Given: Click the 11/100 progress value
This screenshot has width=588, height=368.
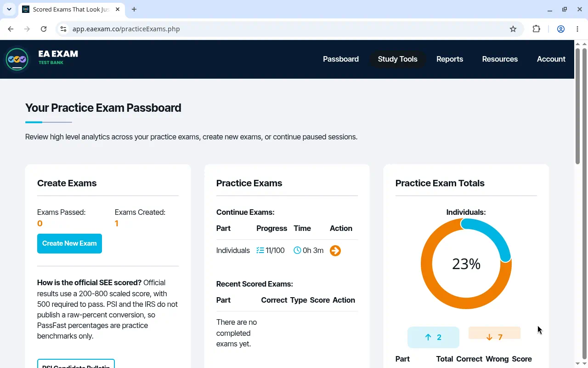Looking at the screenshot, I should click(x=275, y=251).
